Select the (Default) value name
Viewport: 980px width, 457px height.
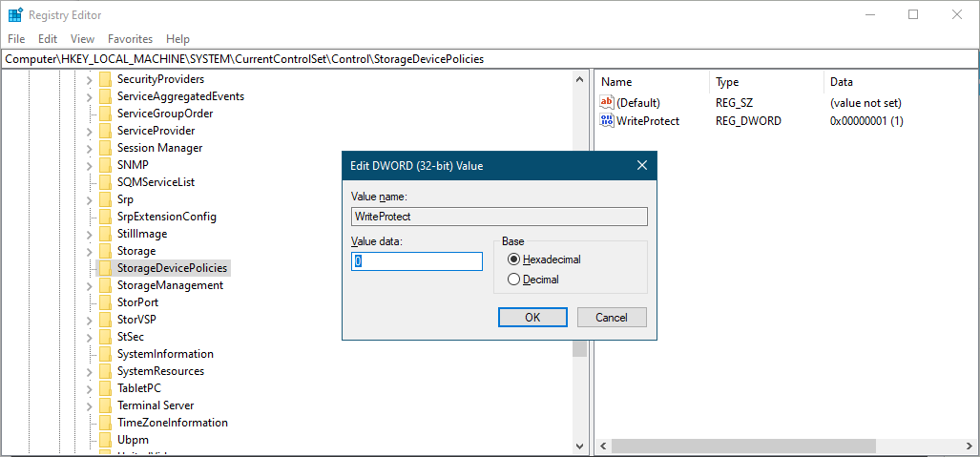638,102
